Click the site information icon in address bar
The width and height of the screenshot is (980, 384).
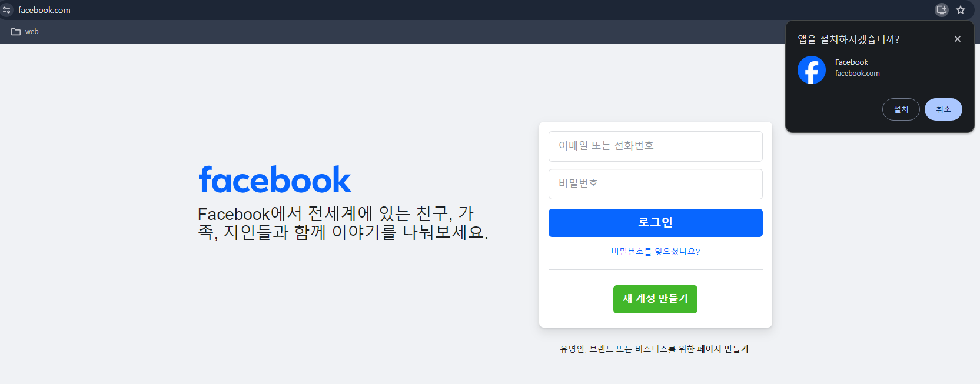[6, 10]
